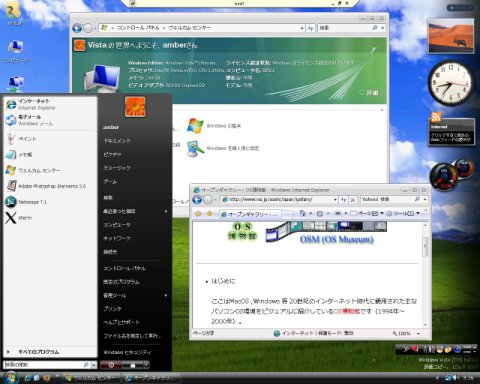
Task: Open the ツール dropdown in Internet Explorer
Action: click(x=403, y=213)
